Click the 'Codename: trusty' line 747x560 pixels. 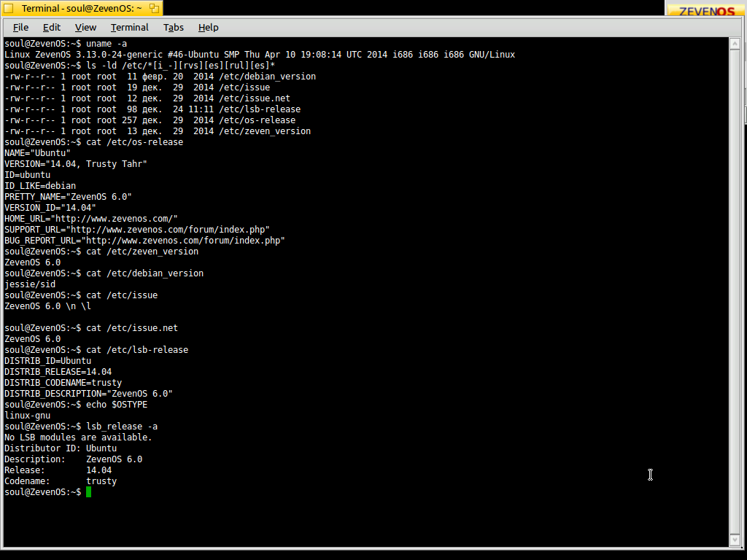[x=61, y=482]
